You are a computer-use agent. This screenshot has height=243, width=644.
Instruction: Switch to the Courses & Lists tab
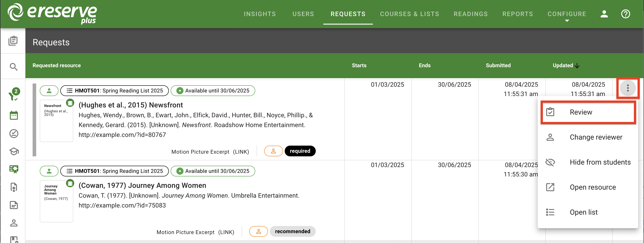click(x=409, y=14)
